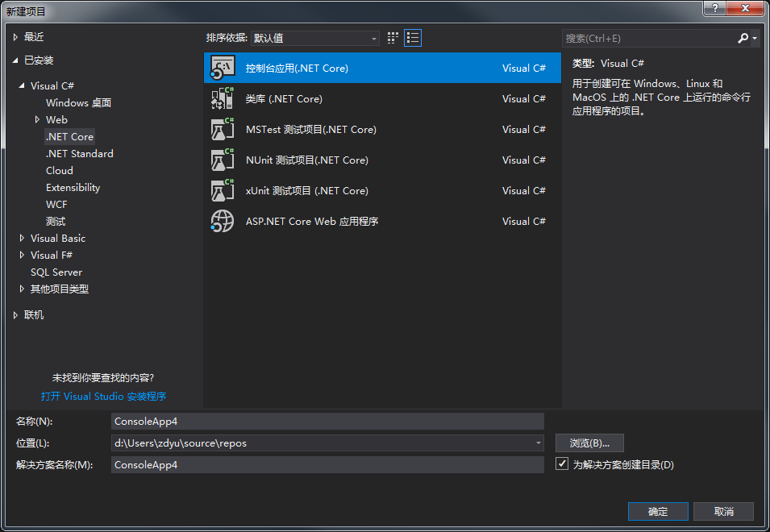770x532 pixels.
Task: Click the class library (.NET Core) template icon
Action: point(223,98)
